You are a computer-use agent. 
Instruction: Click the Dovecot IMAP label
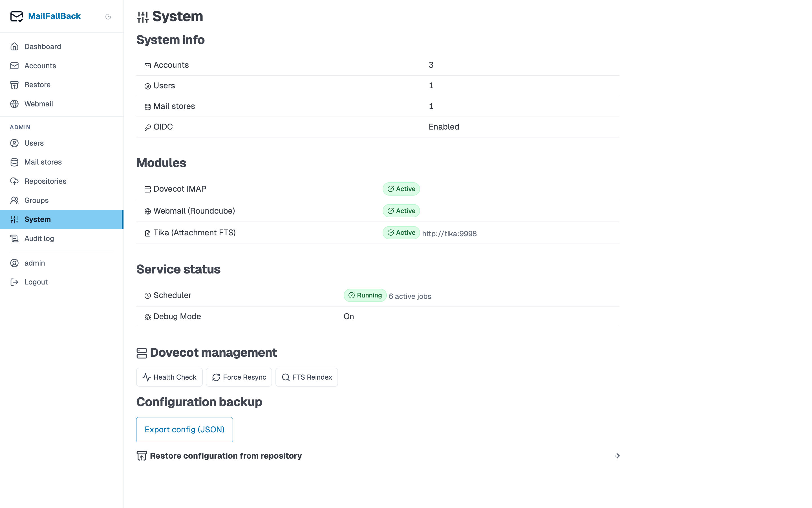point(180,189)
